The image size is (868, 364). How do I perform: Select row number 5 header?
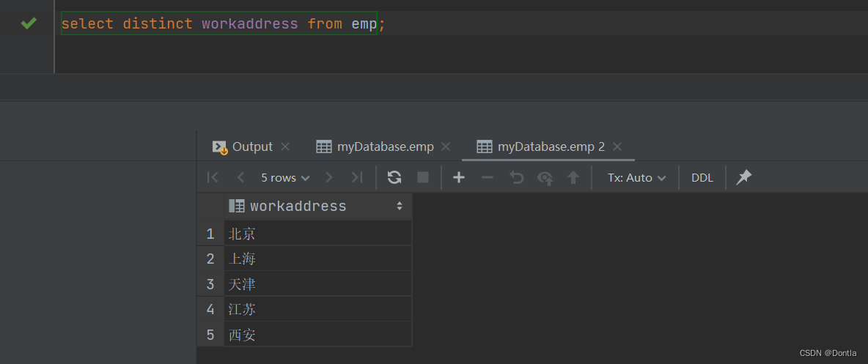(210, 335)
